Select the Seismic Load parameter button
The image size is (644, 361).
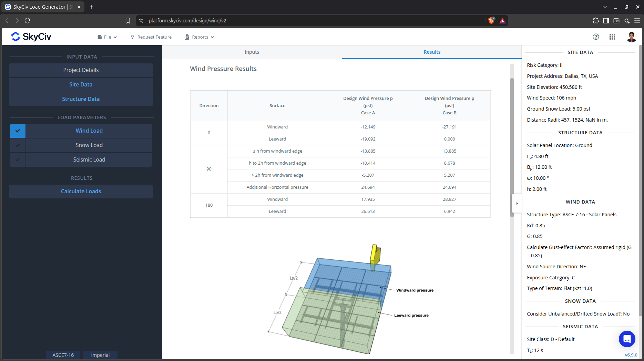(x=89, y=160)
